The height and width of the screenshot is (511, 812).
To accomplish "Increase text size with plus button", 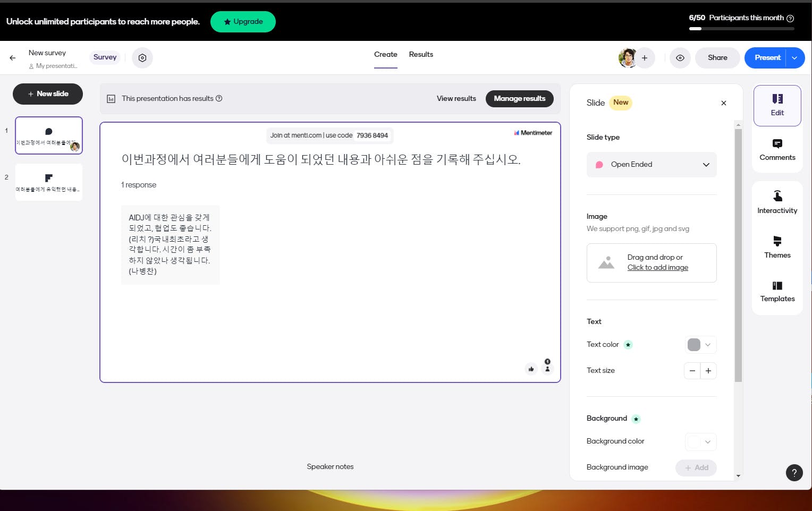I will click(708, 371).
